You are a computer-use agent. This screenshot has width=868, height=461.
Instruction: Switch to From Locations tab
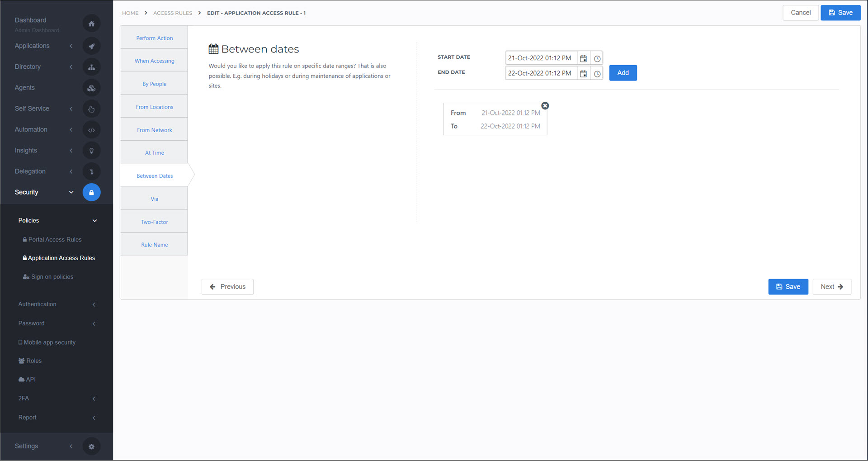click(154, 107)
